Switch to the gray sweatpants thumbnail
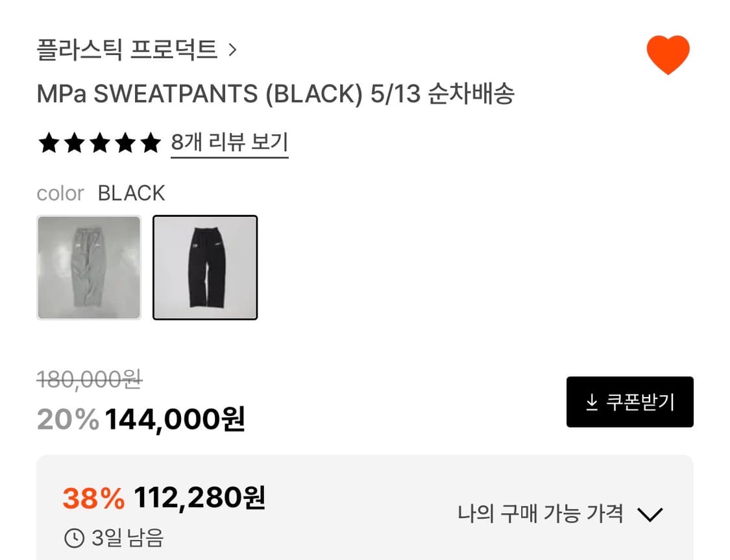Screen dimensions: 730x560 click(x=89, y=267)
